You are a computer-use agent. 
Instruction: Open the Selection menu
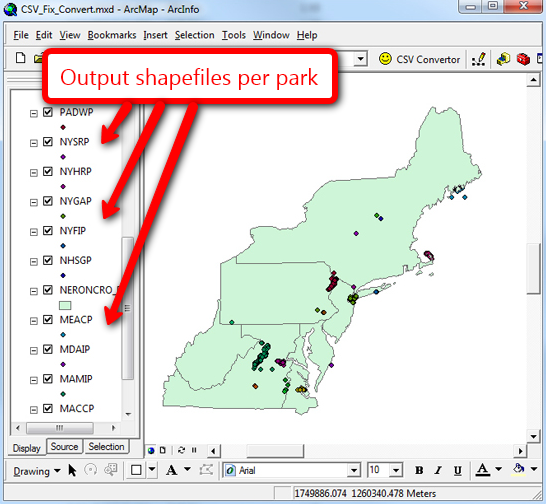(x=194, y=35)
